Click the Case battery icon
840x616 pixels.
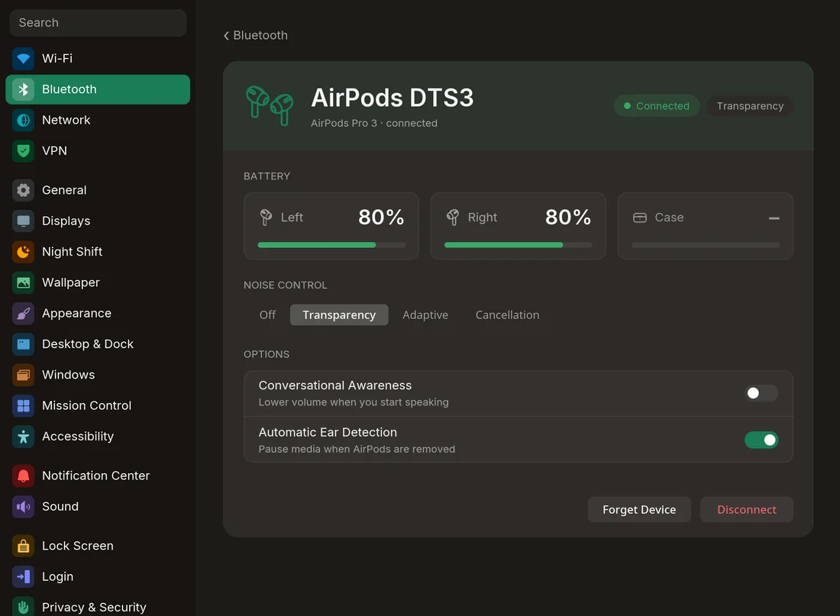point(640,218)
